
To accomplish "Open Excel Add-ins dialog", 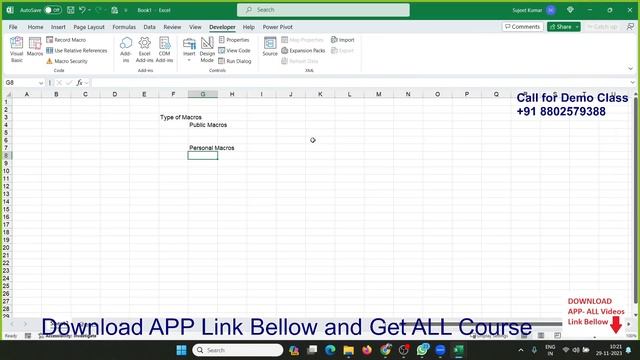I will pyautogui.click(x=144, y=49).
